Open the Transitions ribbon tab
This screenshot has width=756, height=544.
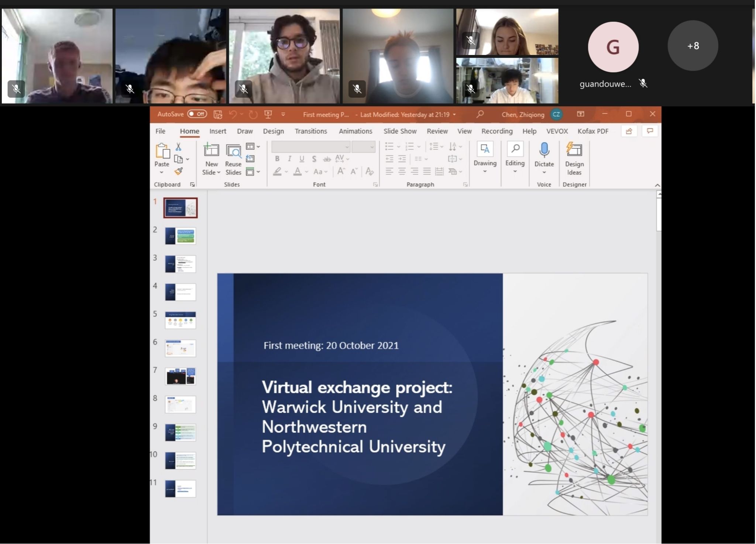pos(311,131)
